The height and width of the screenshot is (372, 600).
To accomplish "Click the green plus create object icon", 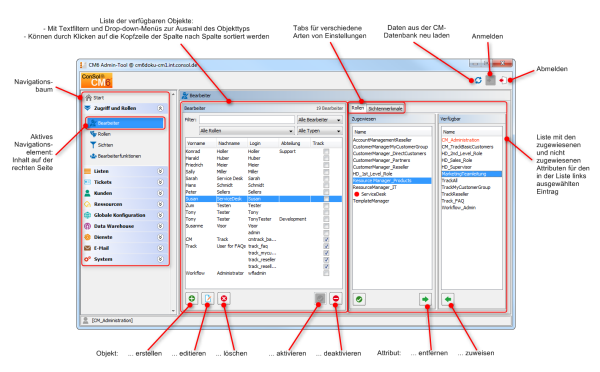I will point(192,299).
